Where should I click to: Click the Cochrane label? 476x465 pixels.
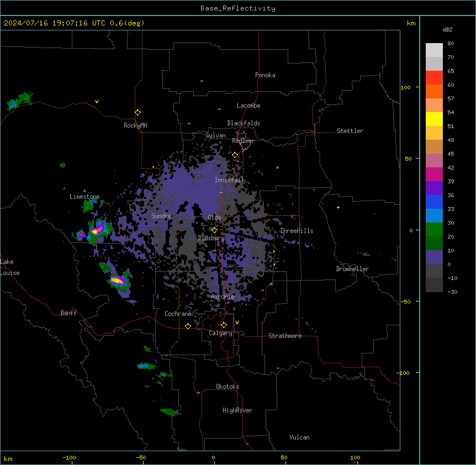point(178,314)
